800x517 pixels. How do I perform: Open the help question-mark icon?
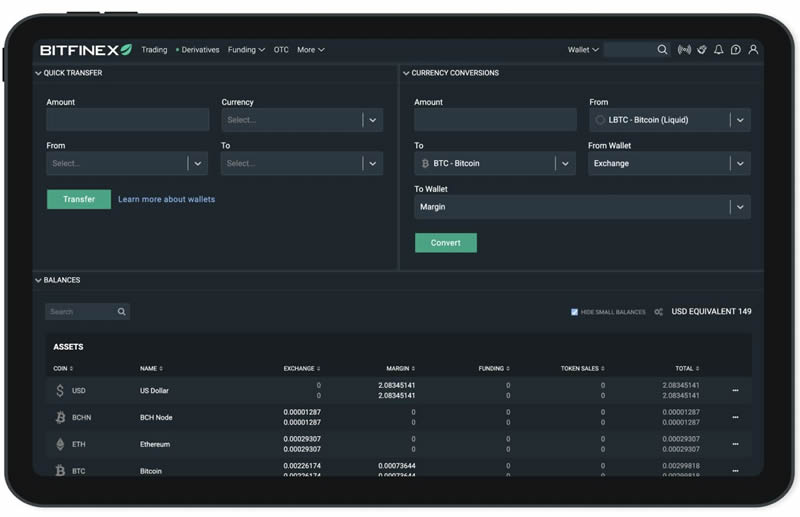tap(736, 50)
